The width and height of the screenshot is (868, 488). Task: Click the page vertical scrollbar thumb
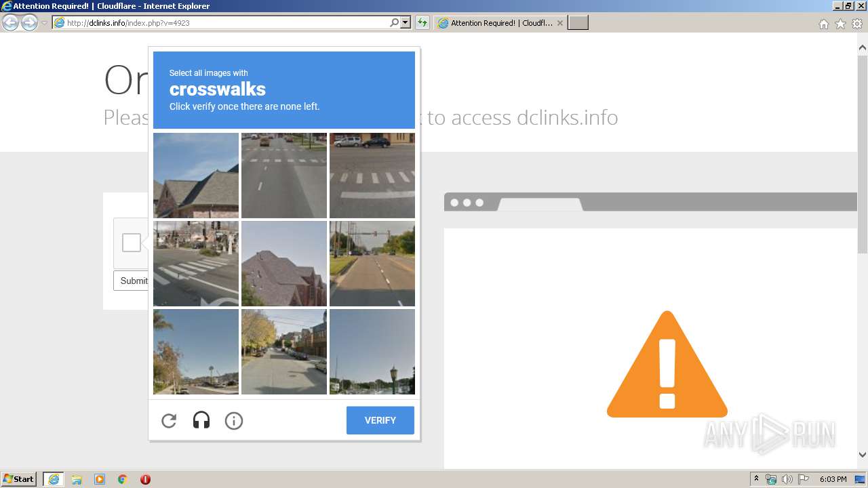click(x=863, y=156)
